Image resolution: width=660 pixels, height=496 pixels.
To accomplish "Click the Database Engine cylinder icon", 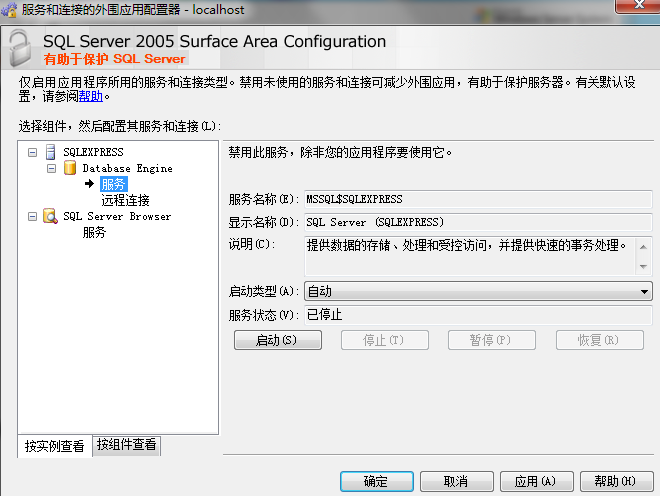I will coord(70,168).
